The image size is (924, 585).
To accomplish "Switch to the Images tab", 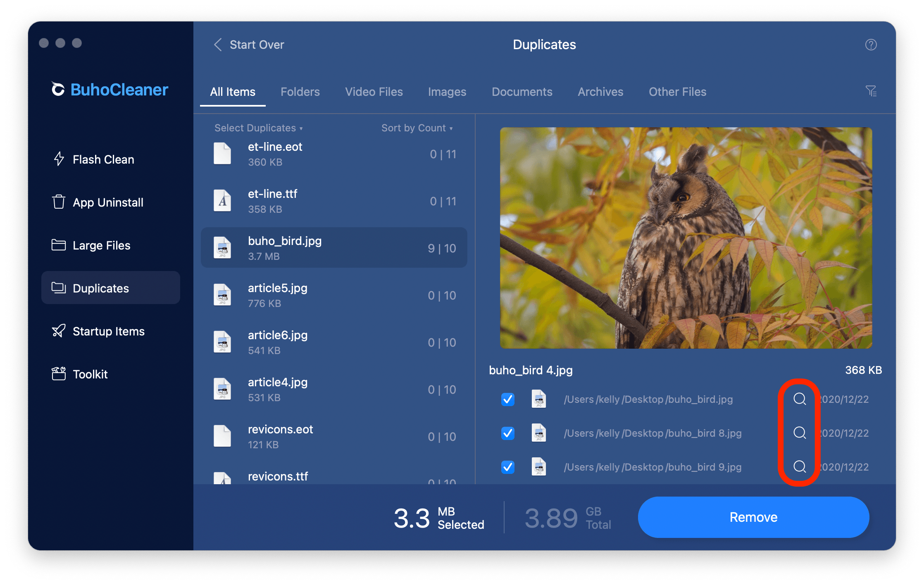I will (x=447, y=92).
